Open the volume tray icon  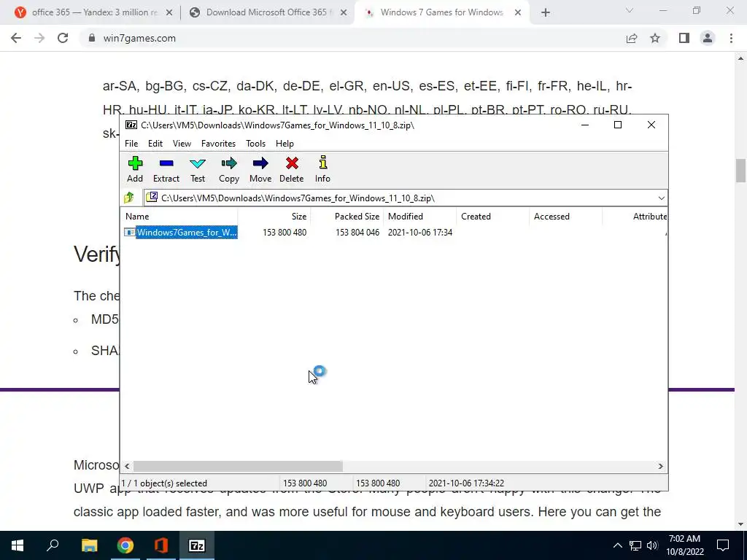click(x=652, y=545)
